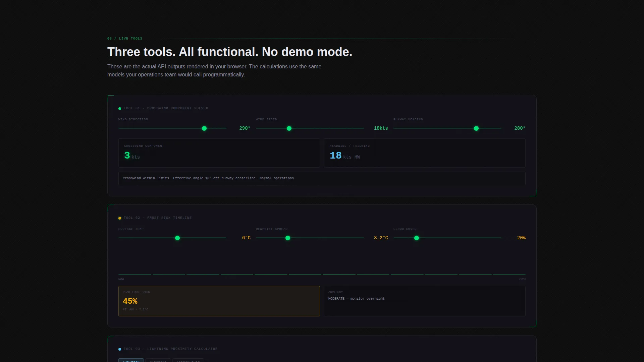Click the Wind Direction slider handle

point(204,128)
